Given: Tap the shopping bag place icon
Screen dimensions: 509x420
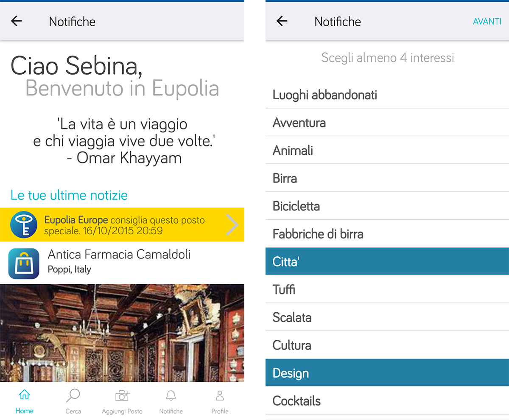Looking at the screenshot, I should click(24, 263).
